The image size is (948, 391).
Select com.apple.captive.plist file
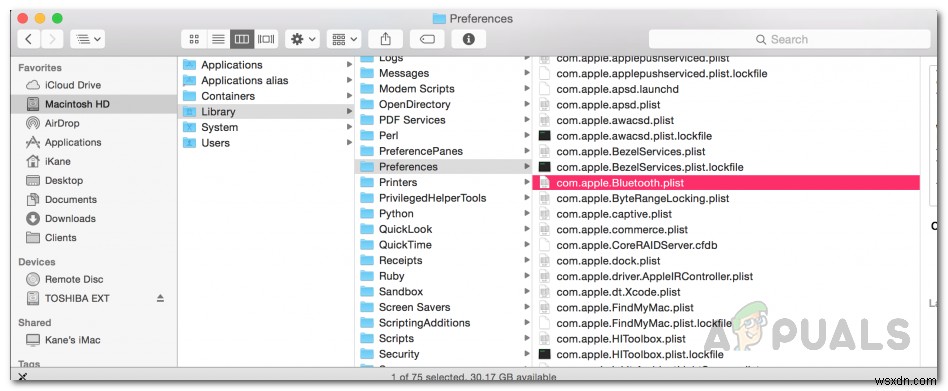coord(726,214)
